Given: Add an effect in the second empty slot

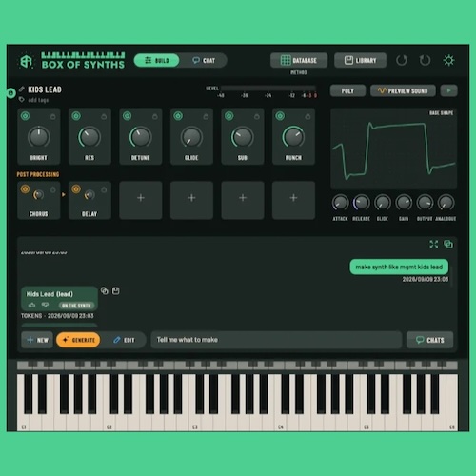Looking at the screenshot, I should (191, 200).
